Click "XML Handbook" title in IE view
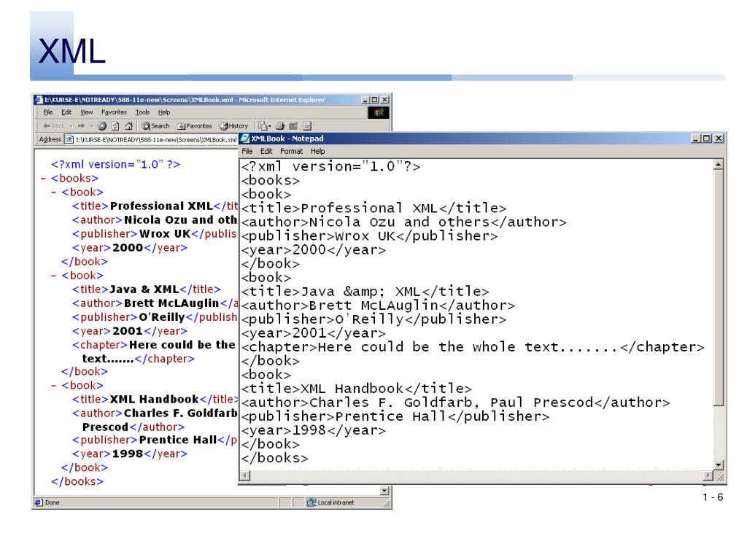The image size is (747, 560). (x=155, y=399)
